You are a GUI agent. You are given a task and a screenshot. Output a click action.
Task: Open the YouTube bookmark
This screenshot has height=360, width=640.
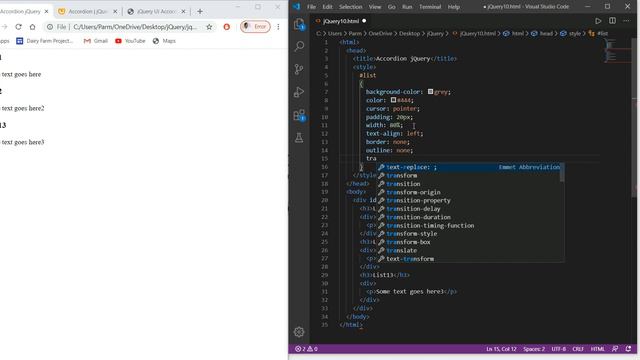point(130,41)
